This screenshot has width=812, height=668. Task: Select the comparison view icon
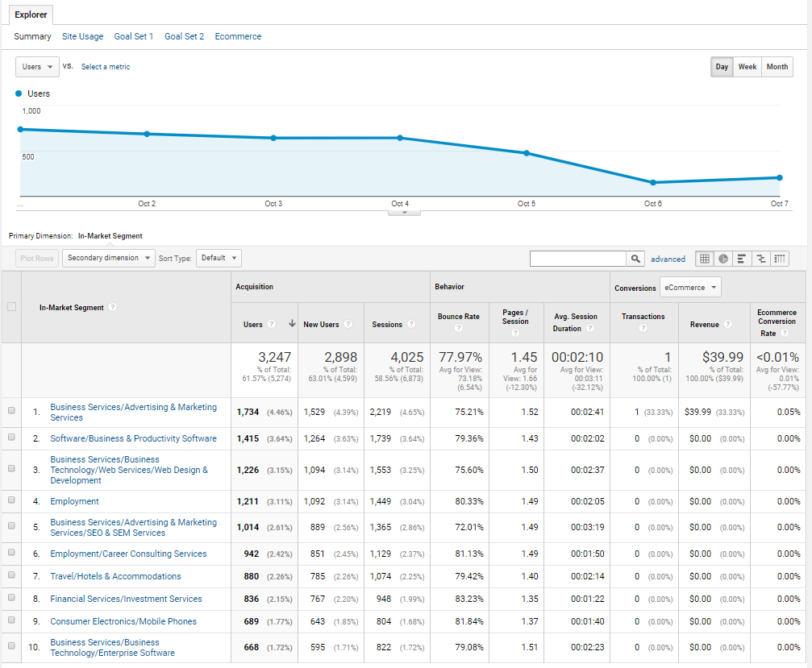coord(760,259)
